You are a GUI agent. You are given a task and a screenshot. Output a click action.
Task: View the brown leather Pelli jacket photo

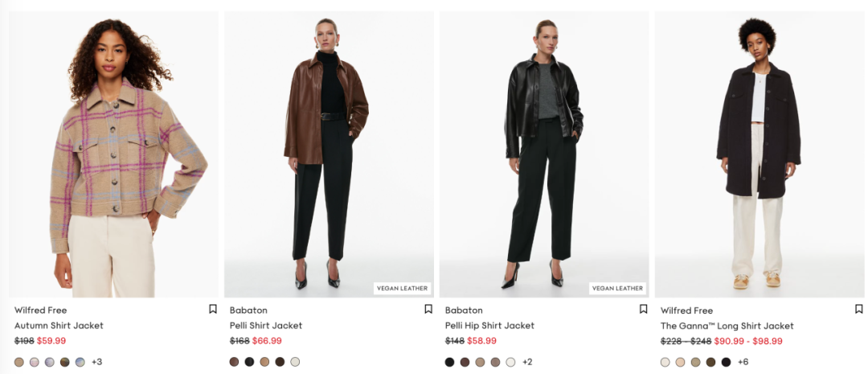[329, 154]
